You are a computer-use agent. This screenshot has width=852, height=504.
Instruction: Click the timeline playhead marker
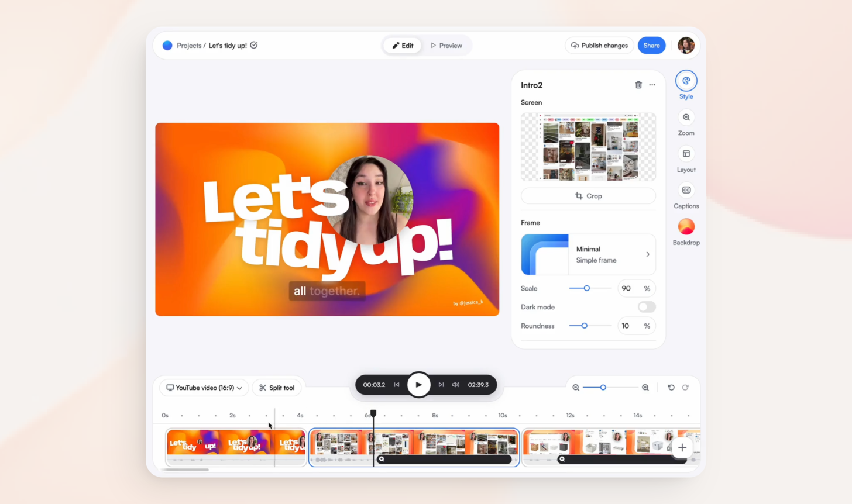click(x=373, y=413)
